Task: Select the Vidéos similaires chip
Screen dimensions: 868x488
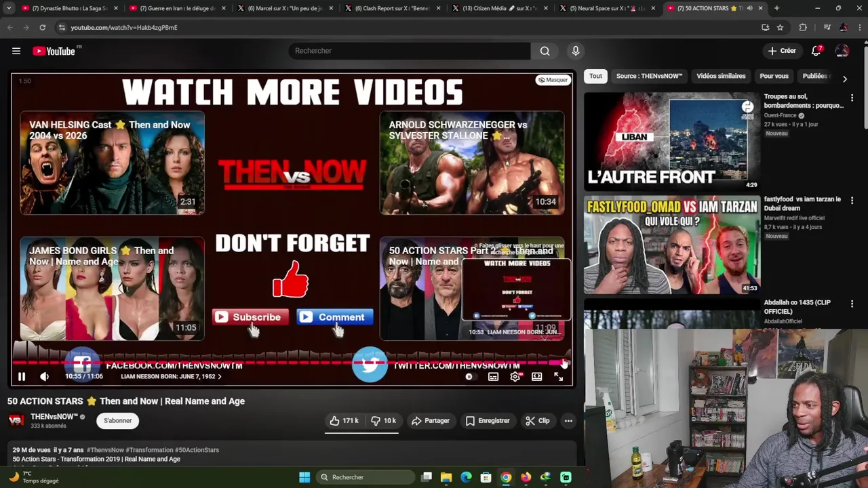Action: point(721,76)
